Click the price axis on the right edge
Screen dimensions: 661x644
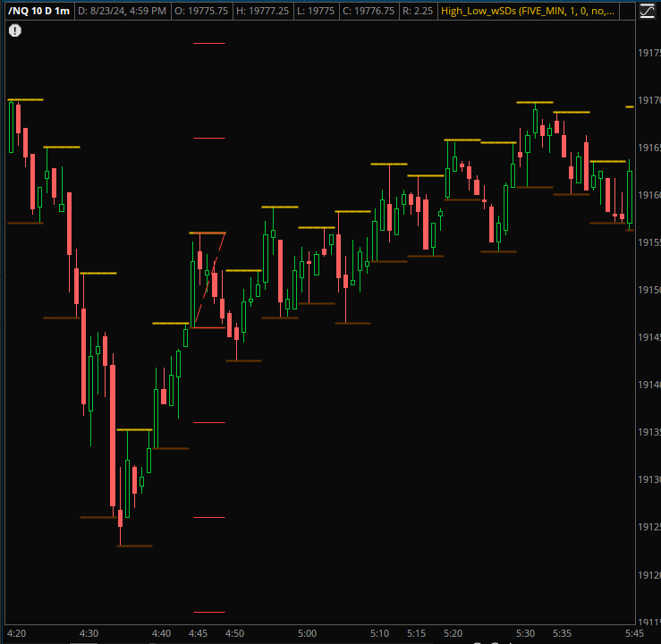pos(648,340)
